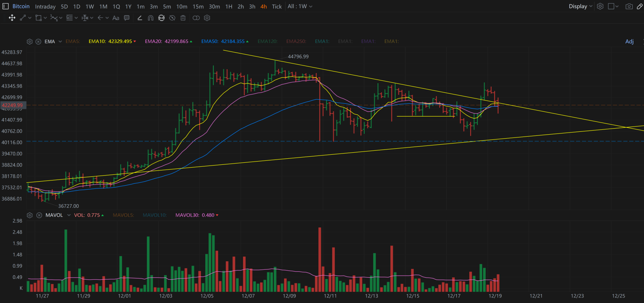This screenshot has width=644, height=303.
Task: Click the overlapping circles compare icon
Action: coord(196,18)
